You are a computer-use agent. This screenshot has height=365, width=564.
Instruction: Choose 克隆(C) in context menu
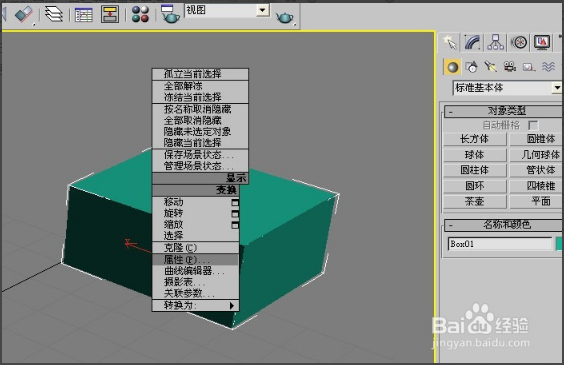(196, 248)
